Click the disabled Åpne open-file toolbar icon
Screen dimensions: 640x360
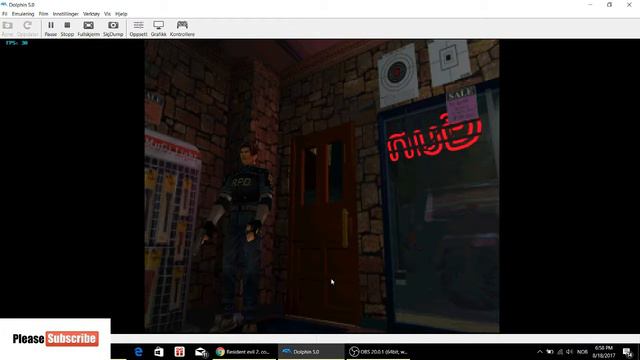pos(7,29)
